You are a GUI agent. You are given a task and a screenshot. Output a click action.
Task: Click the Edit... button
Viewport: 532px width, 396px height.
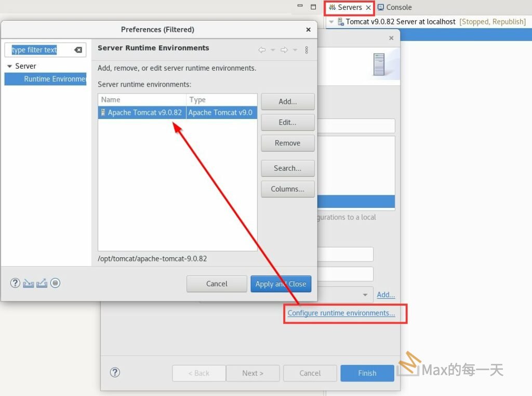(287, 123)
